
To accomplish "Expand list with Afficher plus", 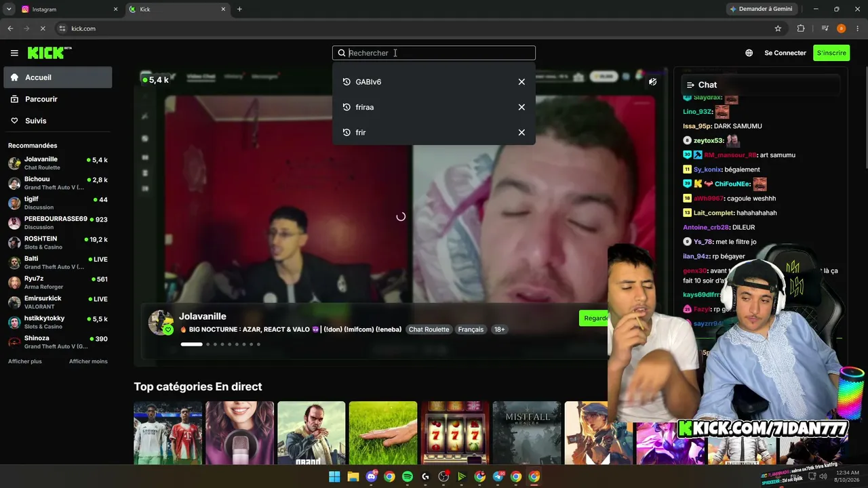I will pyautogui.click(x=25, y=361).
